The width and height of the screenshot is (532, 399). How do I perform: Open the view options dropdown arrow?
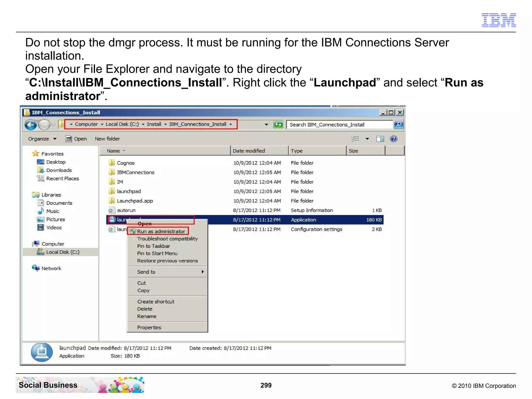(367, 139)
